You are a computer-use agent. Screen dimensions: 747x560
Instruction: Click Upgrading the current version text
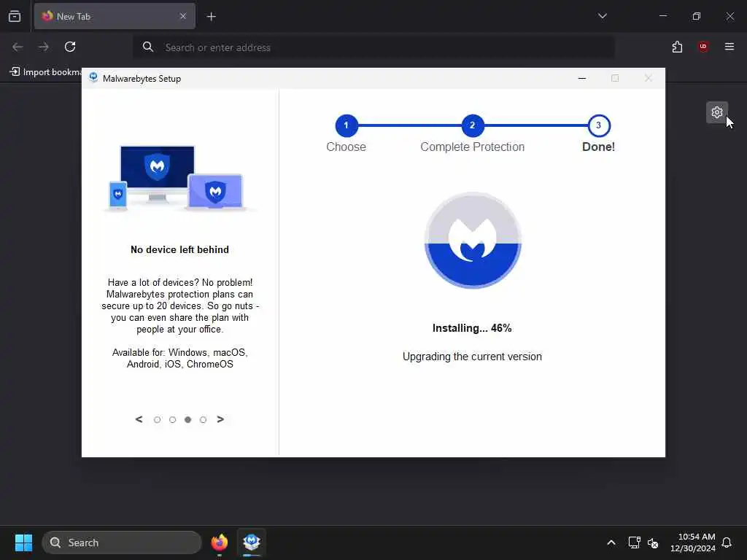pos(472,357)
